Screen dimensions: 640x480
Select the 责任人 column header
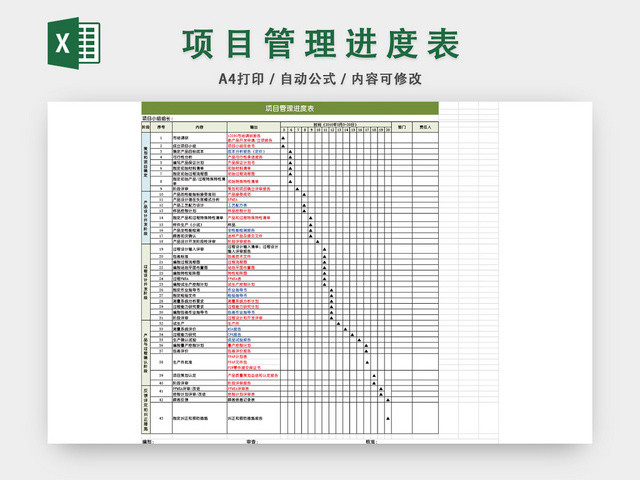tap(425, 127)
